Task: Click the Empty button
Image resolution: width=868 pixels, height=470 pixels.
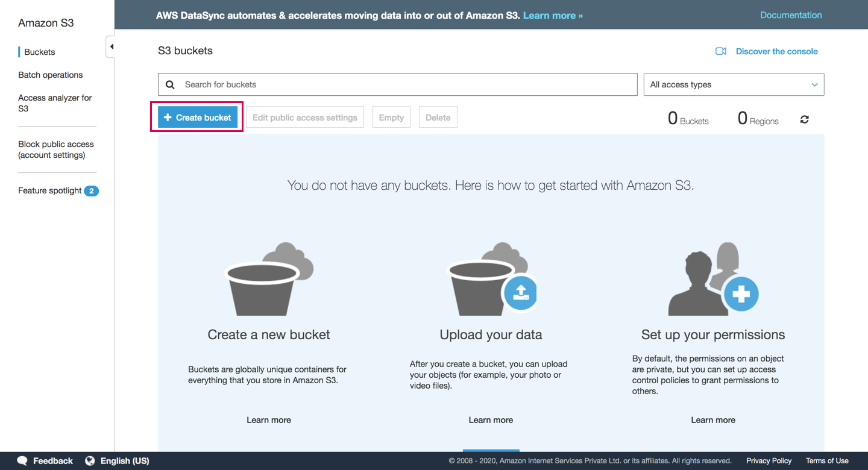Action: pyautogui.click(x=391, y=117)
